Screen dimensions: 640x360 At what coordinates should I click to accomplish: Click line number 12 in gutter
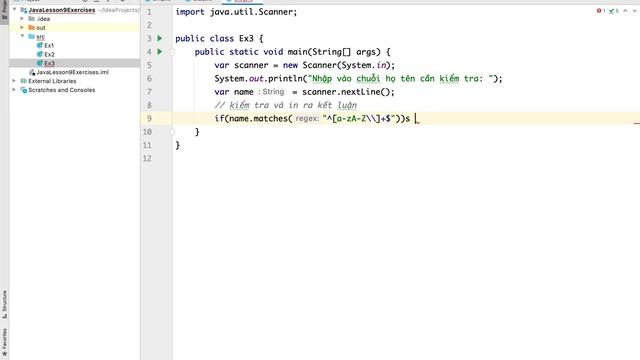pyautogui.click(x=147, y=158)
